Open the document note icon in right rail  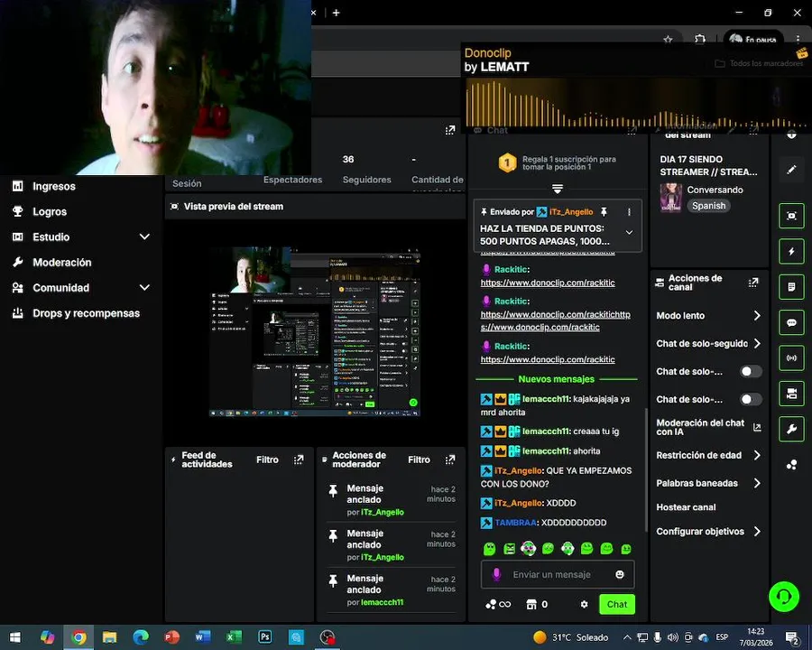click(x=791, y=287)
